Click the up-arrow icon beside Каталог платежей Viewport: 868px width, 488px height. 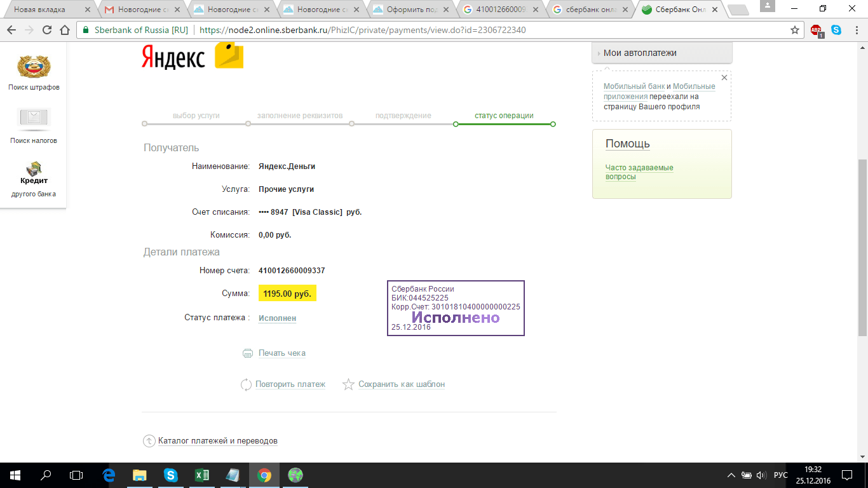[149, 441]
